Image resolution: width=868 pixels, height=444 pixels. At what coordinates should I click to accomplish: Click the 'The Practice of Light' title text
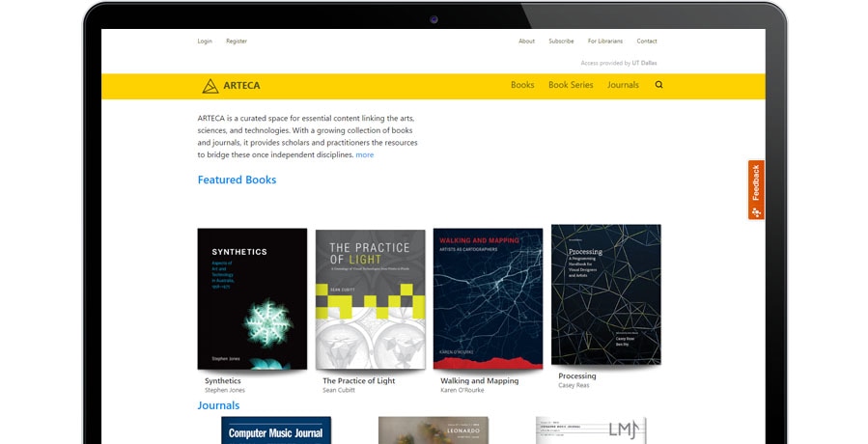coord(359,381)
